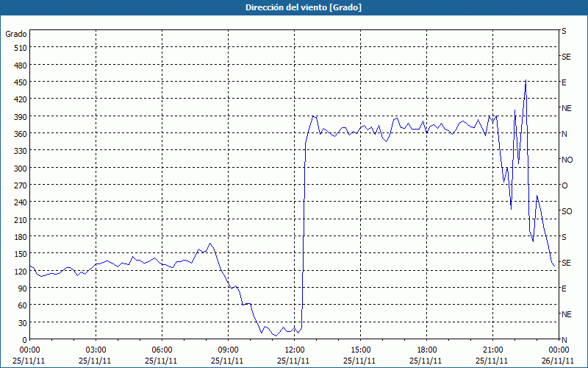This screenshot has height=368, width=588.
Task: Click the 26/11/11 date label
Action: [x=559, y=361]
